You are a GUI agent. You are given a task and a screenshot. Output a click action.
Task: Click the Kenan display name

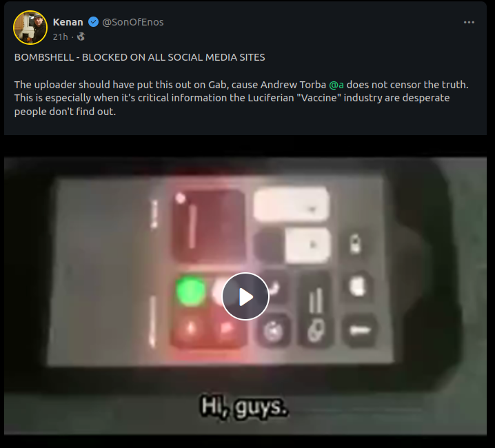[68, 22]
